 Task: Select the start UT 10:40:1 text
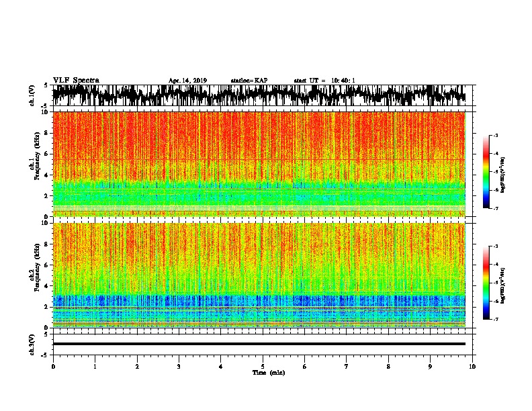[324, 81]
